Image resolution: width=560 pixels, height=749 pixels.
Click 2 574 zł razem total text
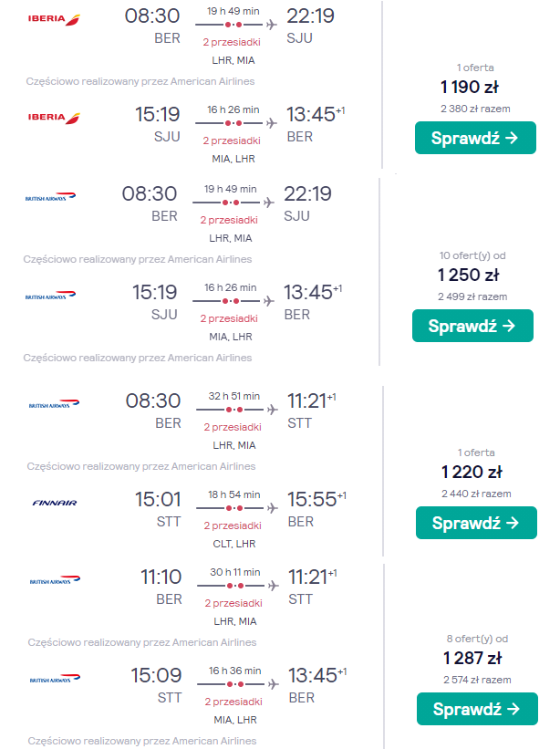tap(477, 680)
